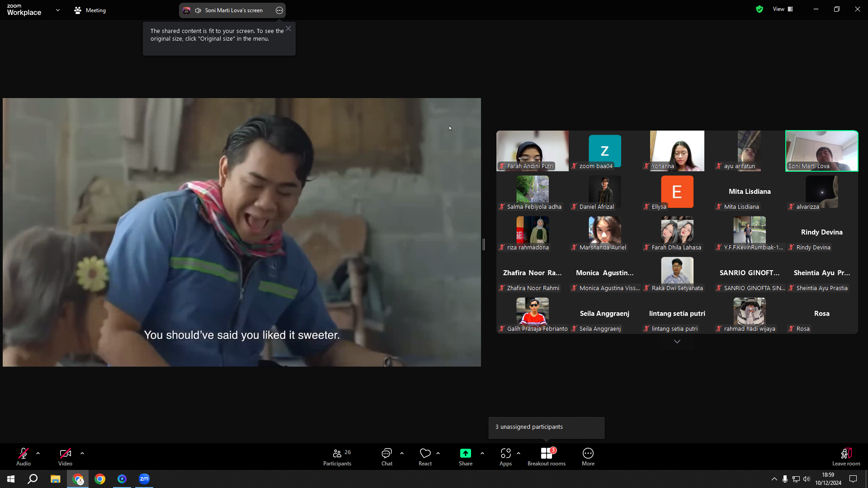868x488 pixels.
Task: Expand audio options arrow next to Audio
Action: point(38,453)
